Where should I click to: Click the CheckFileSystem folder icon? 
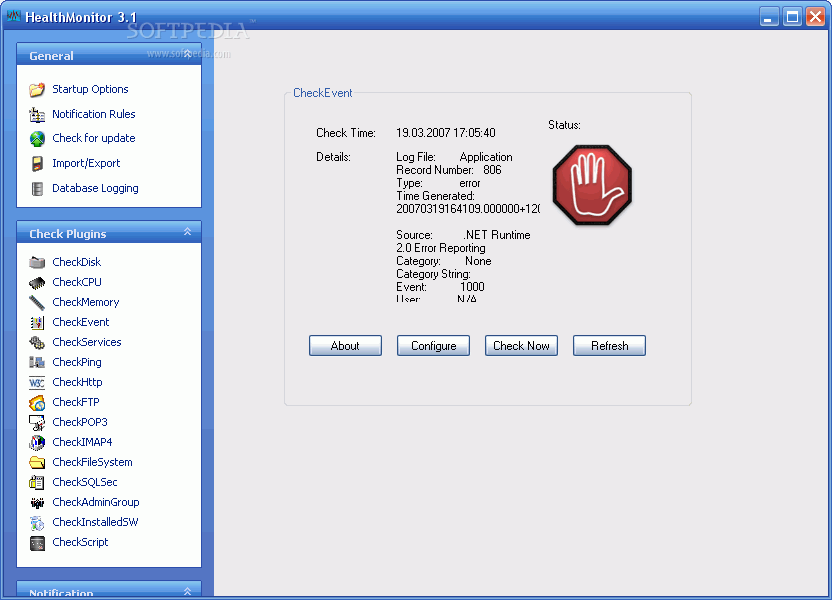[x=37, y=463]
